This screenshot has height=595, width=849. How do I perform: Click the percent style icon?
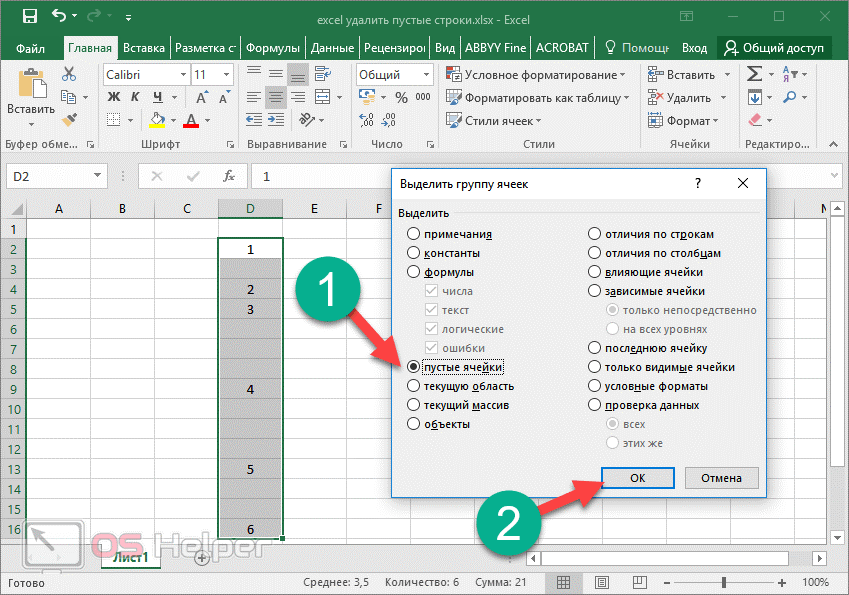pos(401,97)
